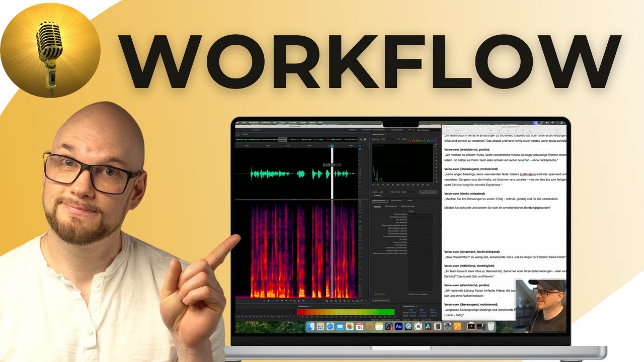Image resolution: width=644 pixels, height=362 pixels.
Task: Select the RMS-Histogramm sub-tab
Action: (x=391, y=206)
